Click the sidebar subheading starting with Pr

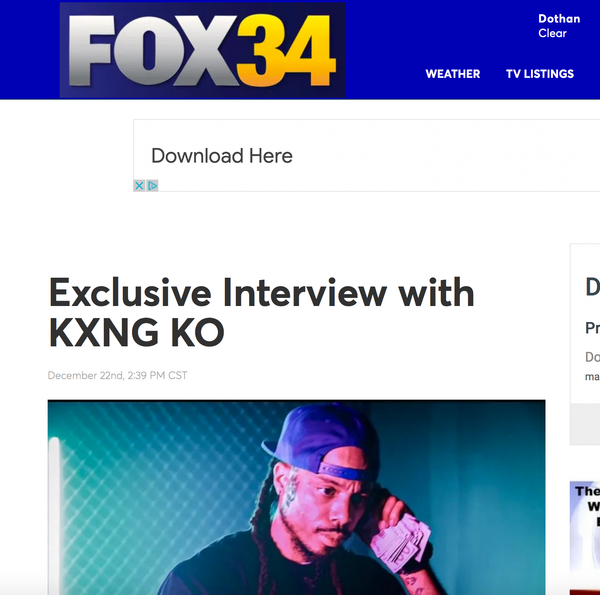click(592, 328)
